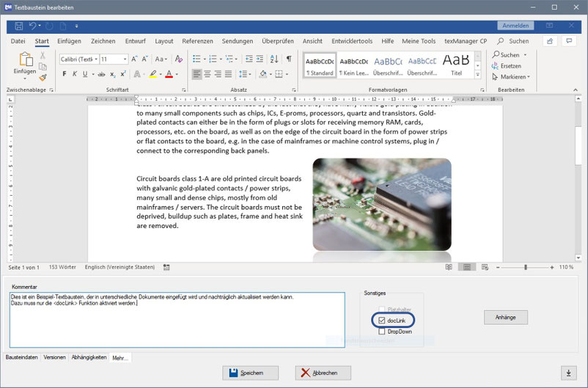Click the Bold (F) formatting icon
This screenshot has height=388, width=588.
pyautogui.click(x=65, y=74)
